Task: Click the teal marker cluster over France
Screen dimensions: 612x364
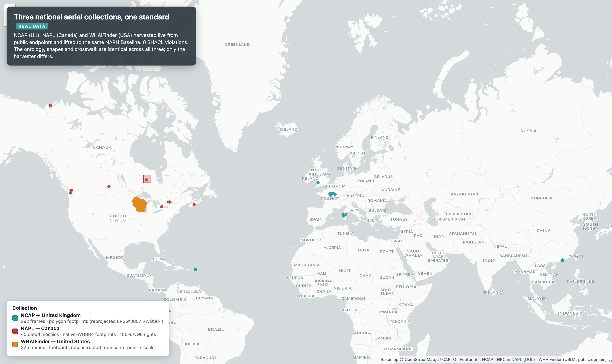Action: (332, 194)
